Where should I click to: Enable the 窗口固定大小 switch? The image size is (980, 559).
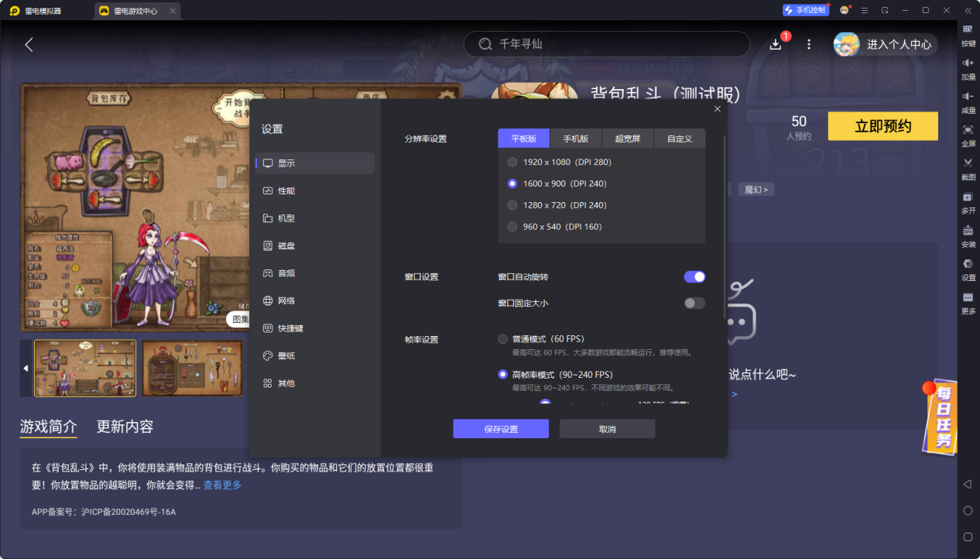point(694,303)
